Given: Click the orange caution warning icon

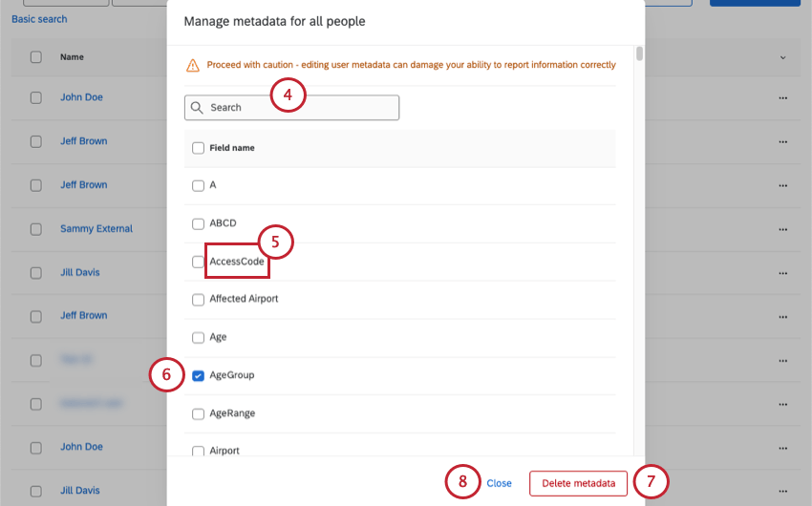Looking at the screenshot, I should pos(193,65).
